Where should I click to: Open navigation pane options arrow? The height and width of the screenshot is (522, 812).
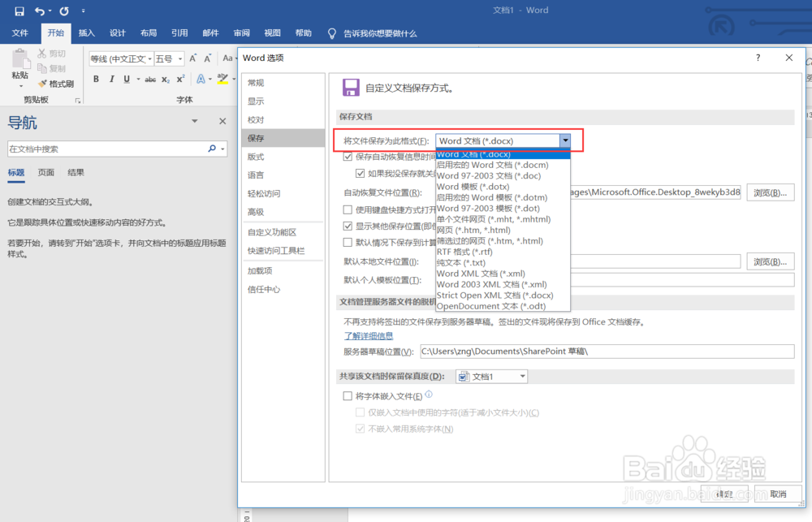pos(195,121)
